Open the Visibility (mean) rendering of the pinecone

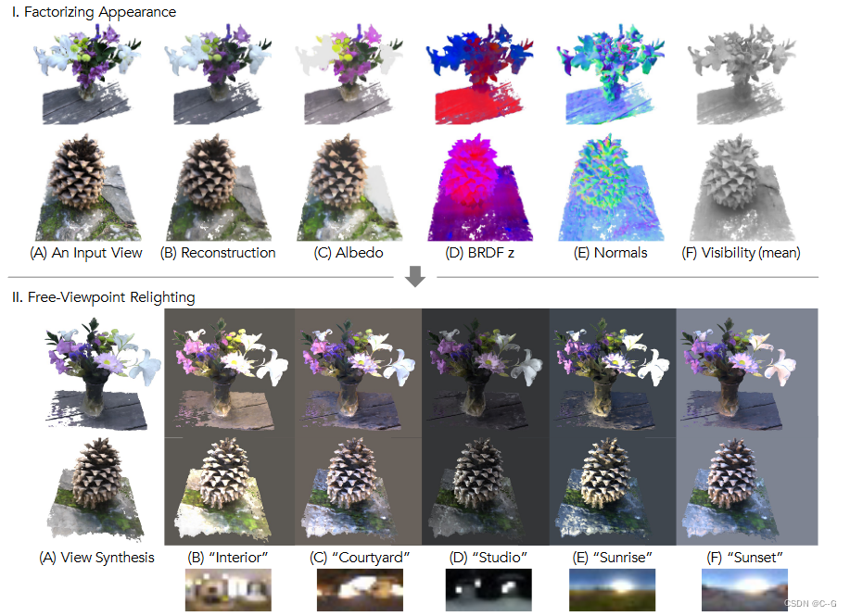pos(739,182)
